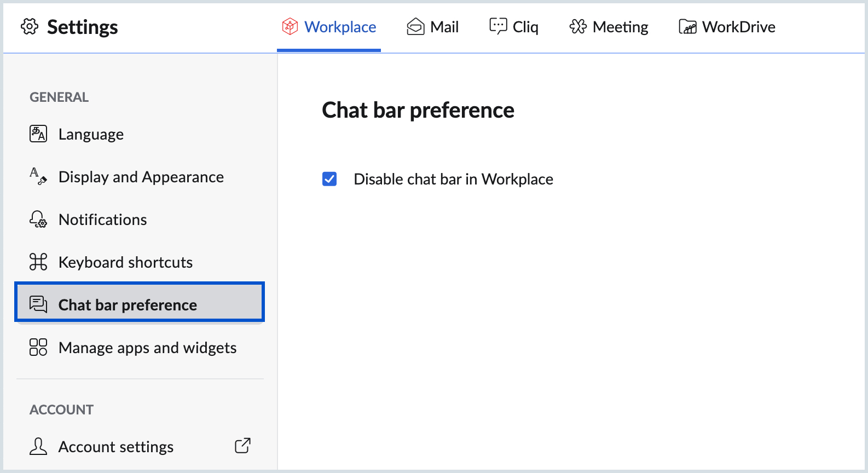Image resolution: width=868 pixels, height=473 pixels.
Task: Switch to the Mail tab
Action: [444, 27]
